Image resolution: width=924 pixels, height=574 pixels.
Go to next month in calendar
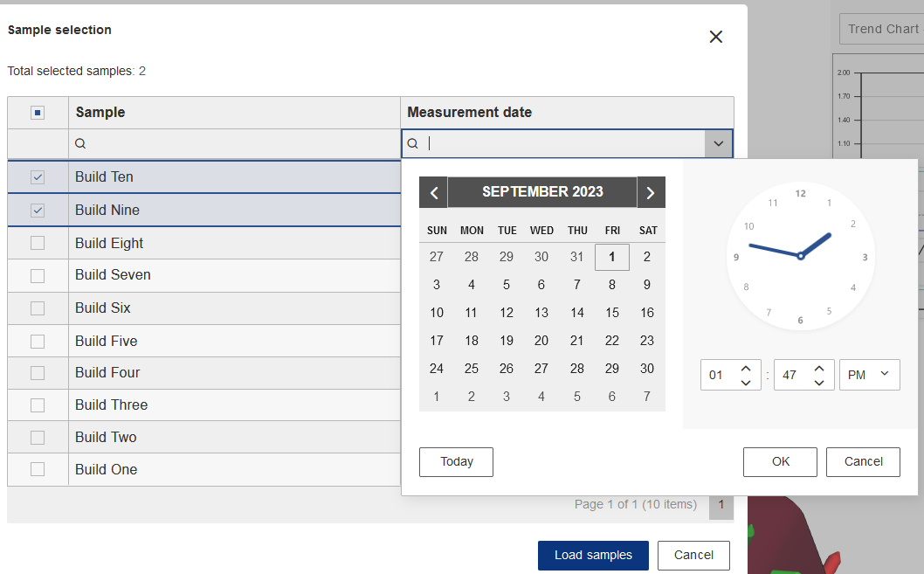tap(651, 193)
